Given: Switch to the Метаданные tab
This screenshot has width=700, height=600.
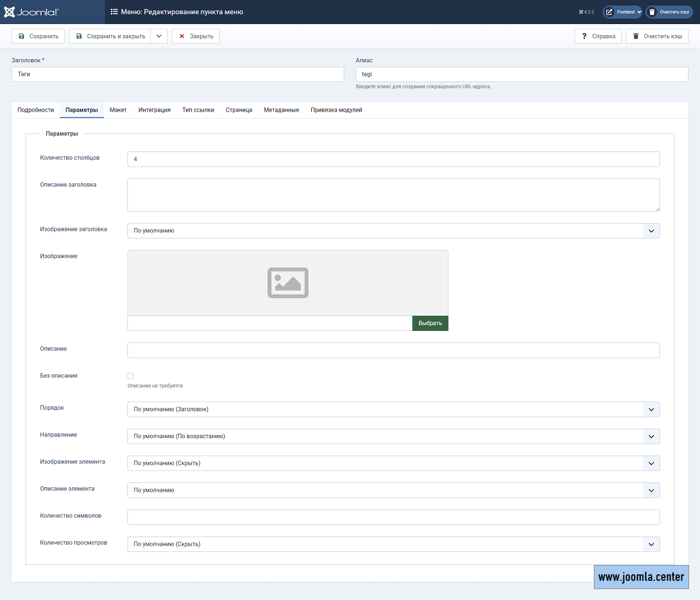Looking at the screenshot, I should 281,110.
